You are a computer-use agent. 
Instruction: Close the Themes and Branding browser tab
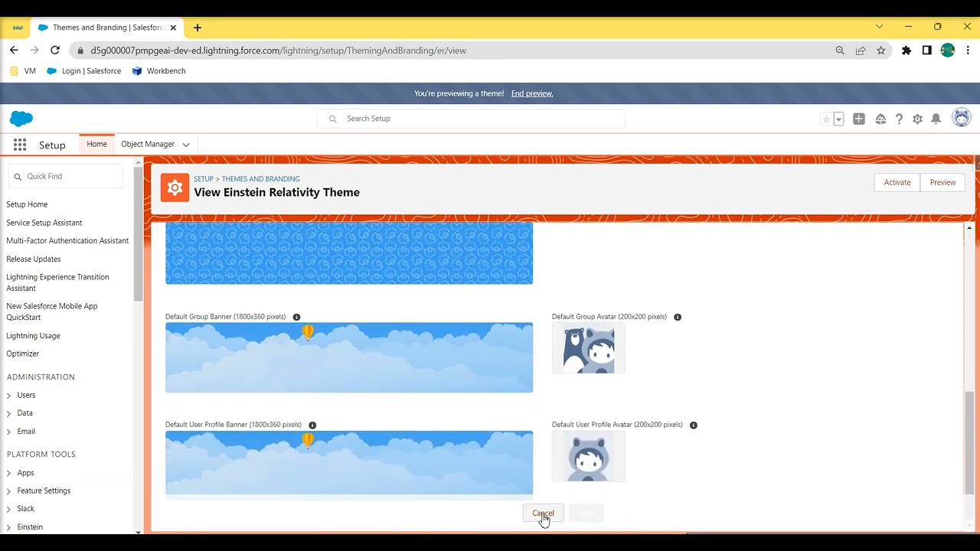(x=173, y=28)
